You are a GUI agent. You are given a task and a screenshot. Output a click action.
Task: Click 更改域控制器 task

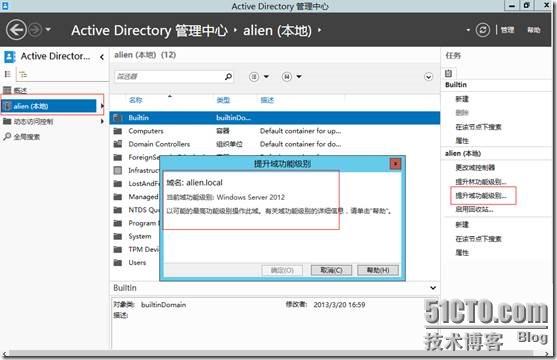tap(475, 167)
